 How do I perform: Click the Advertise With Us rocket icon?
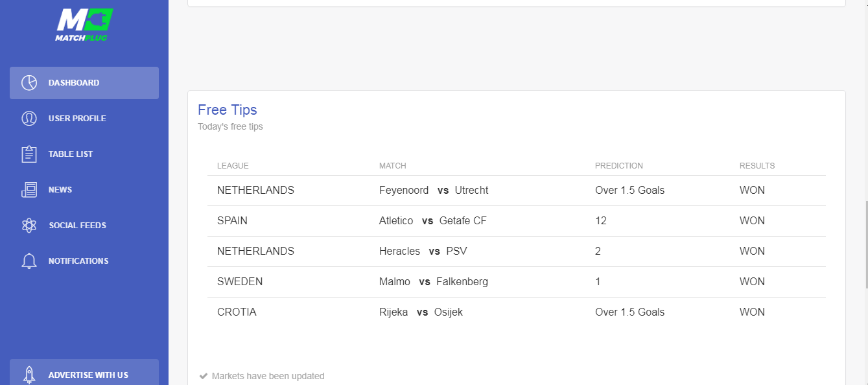[x=29, y=375]
